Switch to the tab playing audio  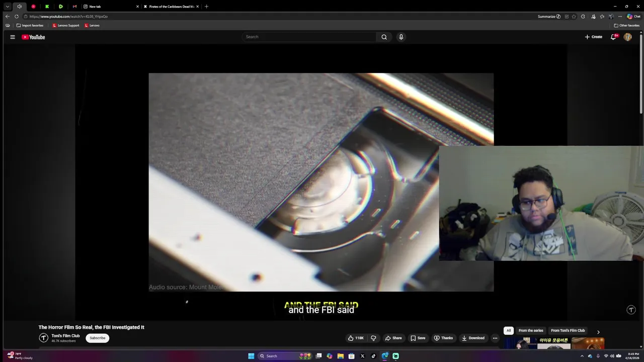click(20, 7)
